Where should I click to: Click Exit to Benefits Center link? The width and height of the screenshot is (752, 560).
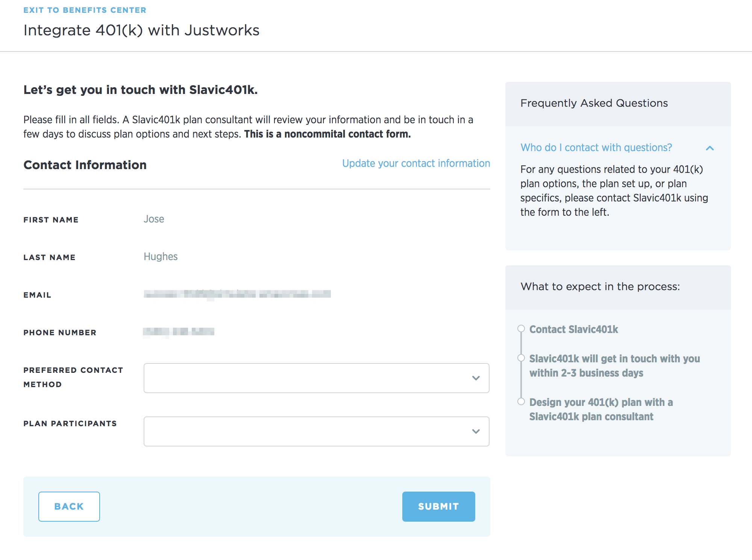coord(85,10)
